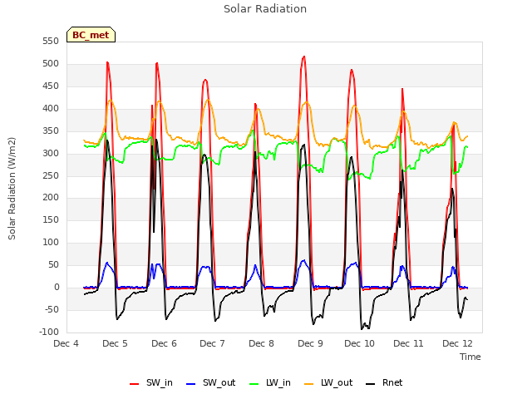Image resolution: width=532 pixels, height=399 pixels.
Task: Click the Dec 8 x-axis tick label
Action: point(261,343)
